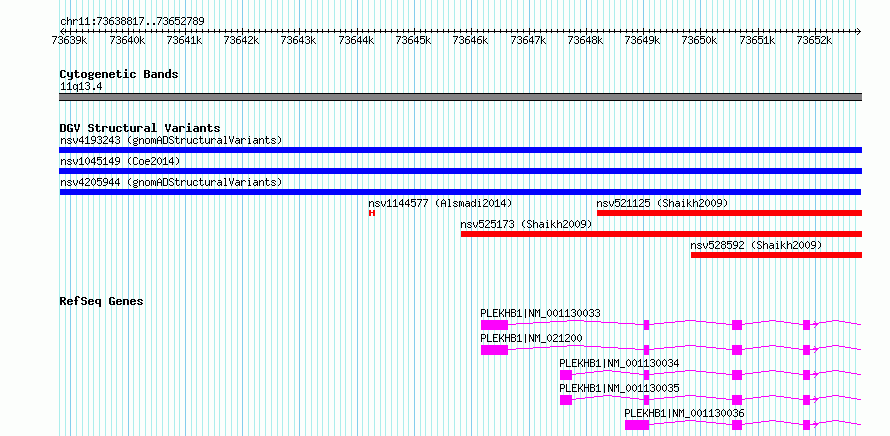The image size is (890, 436).
Task: Click the 73641k ruler tick label
Action: [184, 40]
